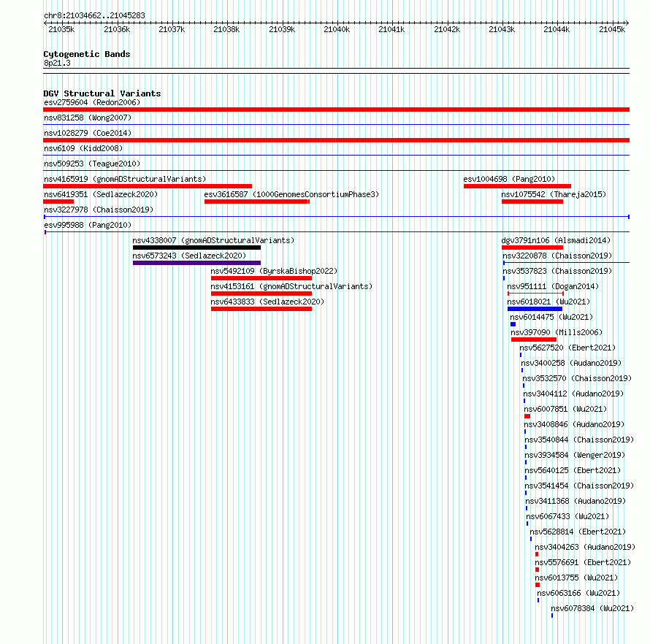The height and width of the screenshot is (644, 650).
Task: Click nsv3934584 (Wenger2019) label
Action: (575, 455)
